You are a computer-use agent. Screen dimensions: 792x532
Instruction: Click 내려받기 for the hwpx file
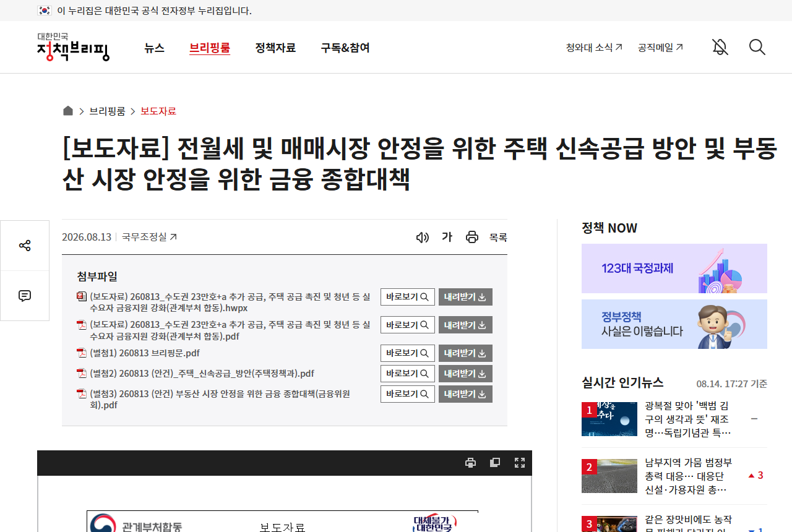[x=465, y=297]
